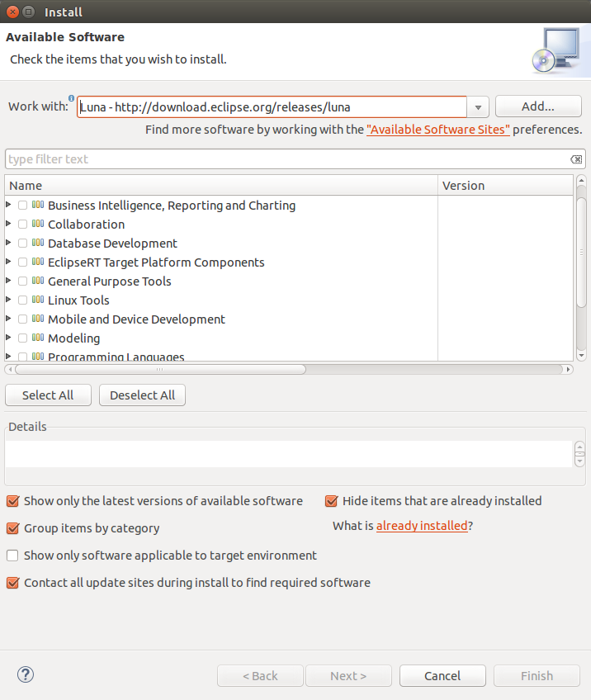This screenshot has width=591, height=700.
Task: Click the install wizard CD and monitor image
Action: pos(556,50)
